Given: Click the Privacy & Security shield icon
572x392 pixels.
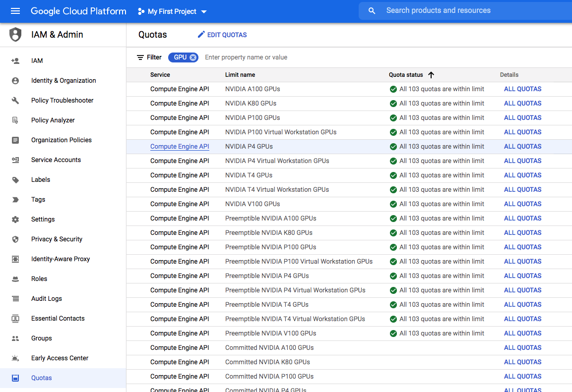Looking at the screenshot, I should pos(15,239).
